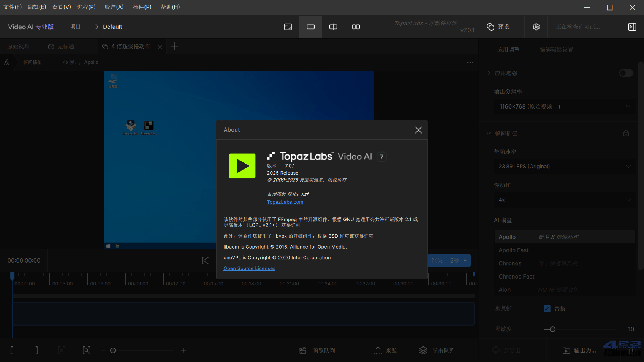The image size is (644, 362).
Task: Zoom in timeline with plus icon
Action: click(x=184, y=350)
